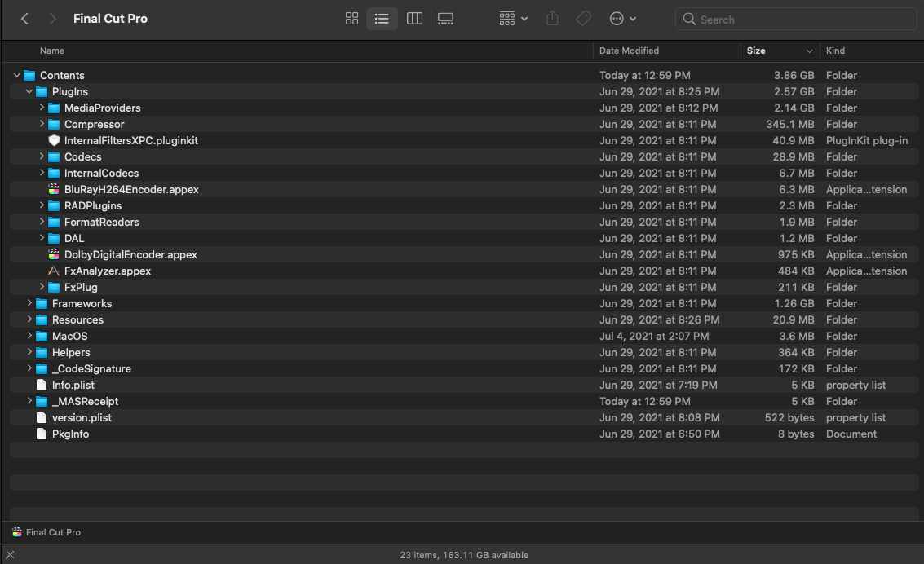Select the FxAnalyzer.appex icon

pyautogui.click(x=54, y=271)
